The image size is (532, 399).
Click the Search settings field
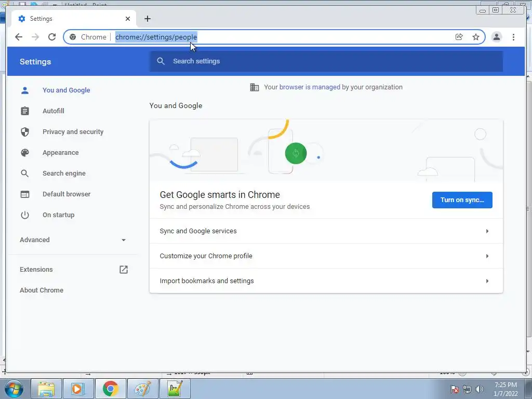pyautogui.click(x=326, y=61)
